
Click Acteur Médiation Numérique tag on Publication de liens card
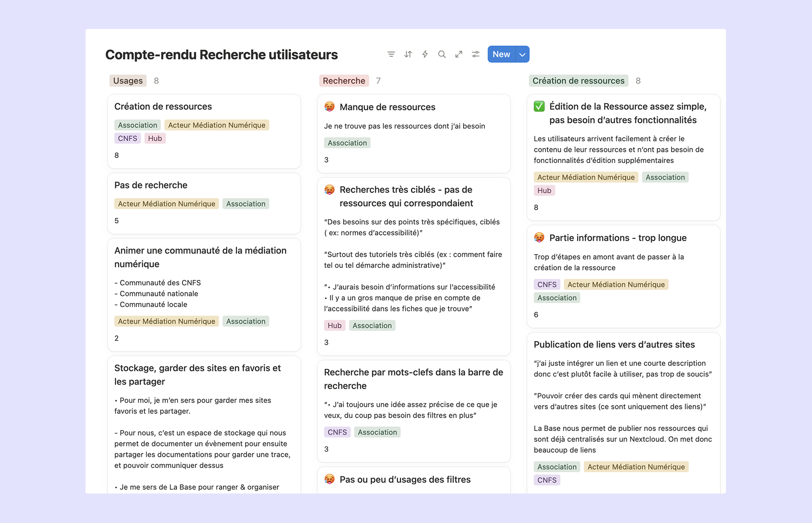pyautogui.click(x=636, y=467)
